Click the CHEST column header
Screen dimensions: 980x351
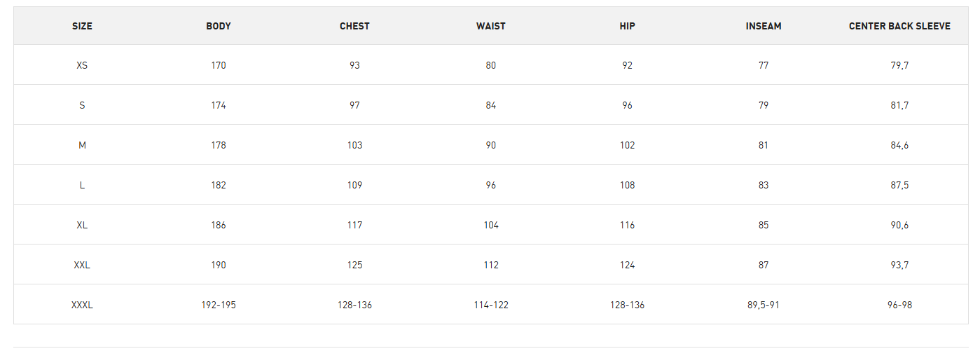(x=354, y=26)
